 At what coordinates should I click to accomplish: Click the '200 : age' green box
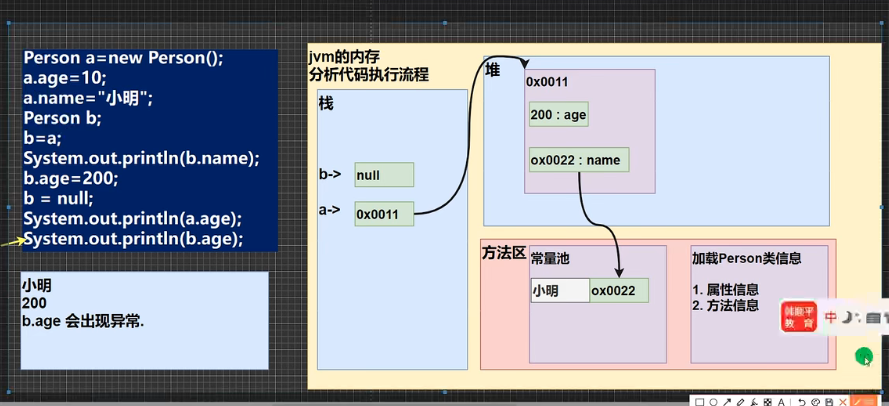coord(559,115)
